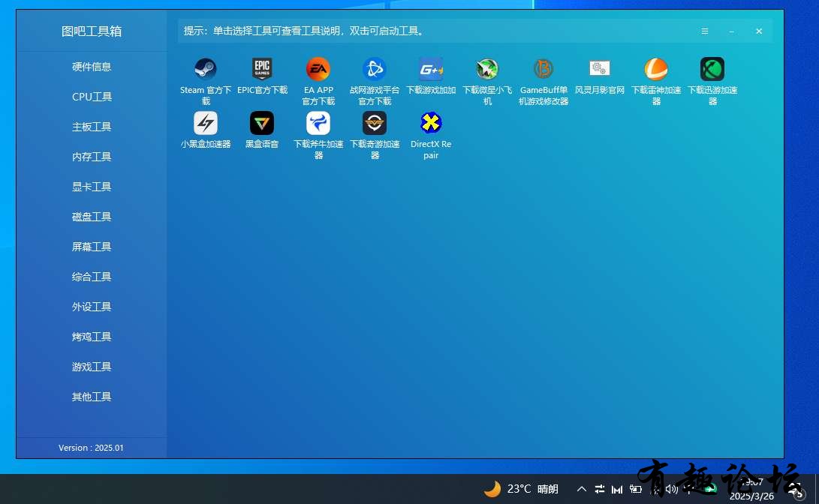Select the 下载奇游加速器 icon
The image size is (819, 504).
point(375,123)
